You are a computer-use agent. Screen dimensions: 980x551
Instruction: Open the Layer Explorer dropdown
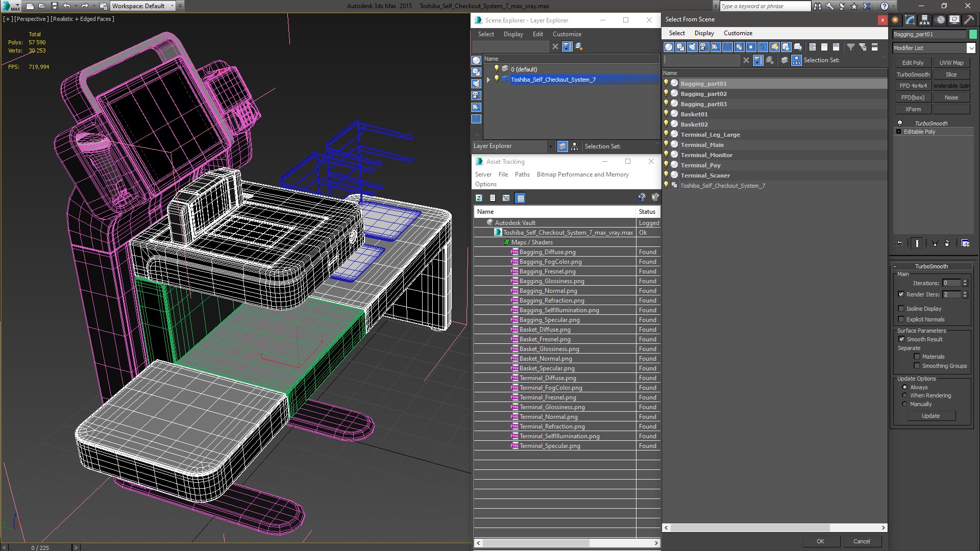tap(550, 146)
